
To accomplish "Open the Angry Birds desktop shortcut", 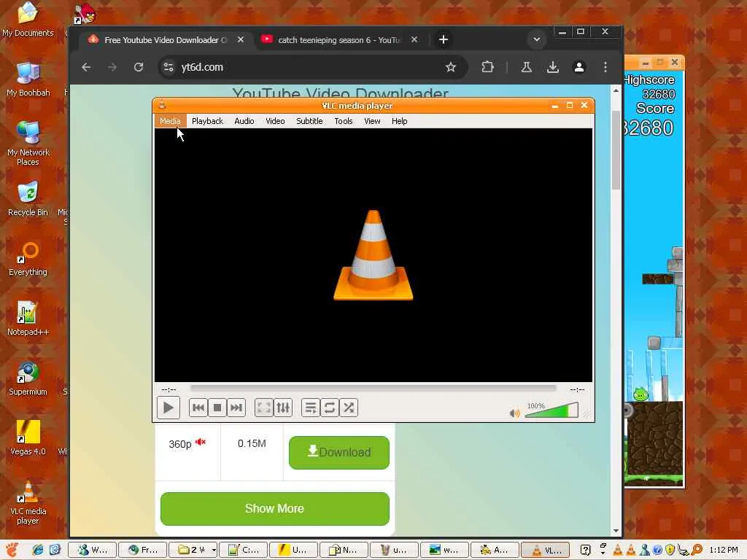I will click(x=85, y=13).
